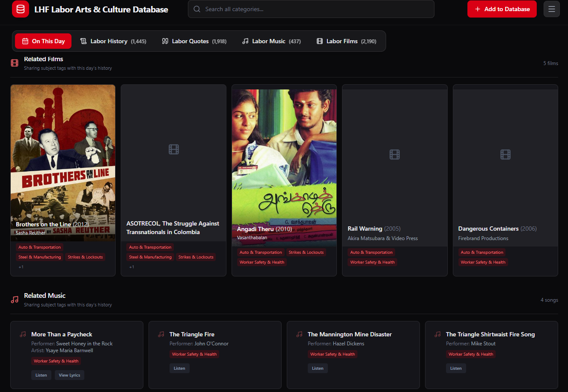568x392 pixels.
Task: Click the film placeholder icon on ASOTRECOL card
Action: tap(174, 149)
